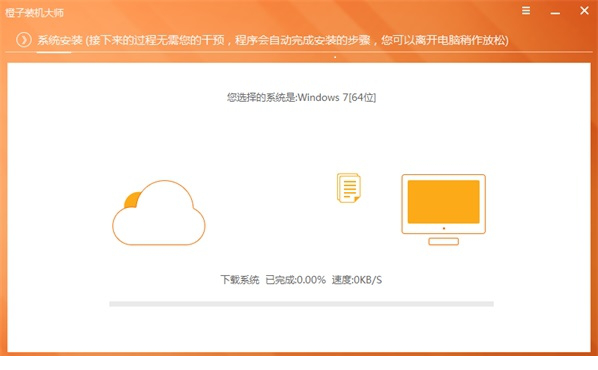Click the orange computer monitor icon
598x370 pixels.
pos(443,209)
